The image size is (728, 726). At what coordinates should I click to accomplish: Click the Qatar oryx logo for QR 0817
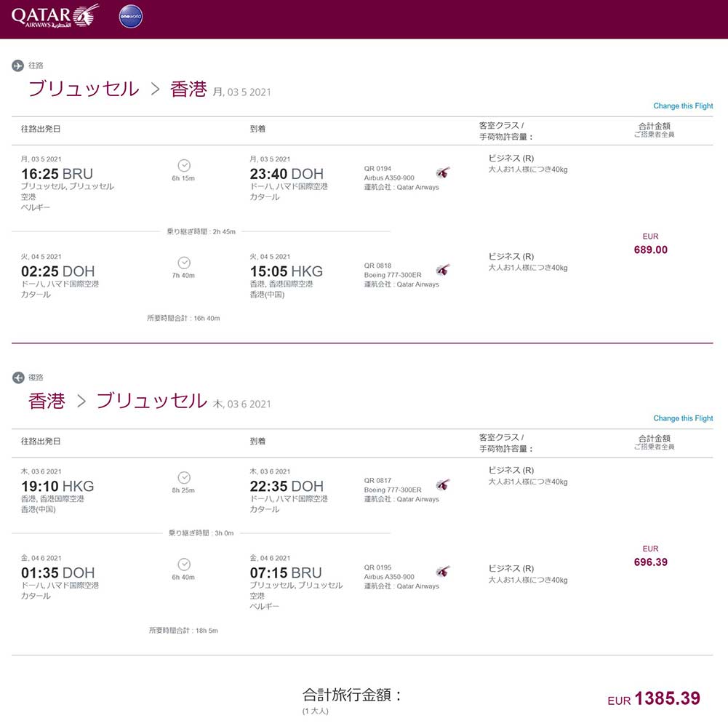click(443, 484)
